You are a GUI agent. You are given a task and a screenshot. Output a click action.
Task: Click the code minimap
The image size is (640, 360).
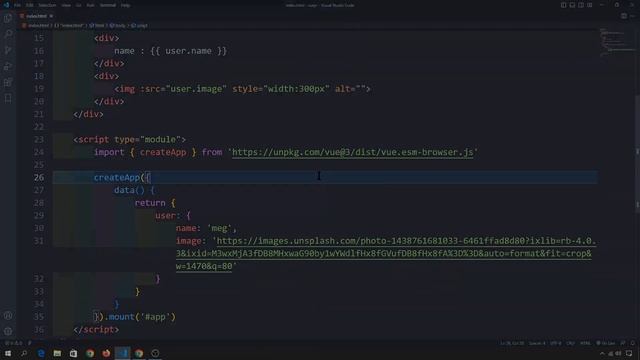click(x=616, y=43)
